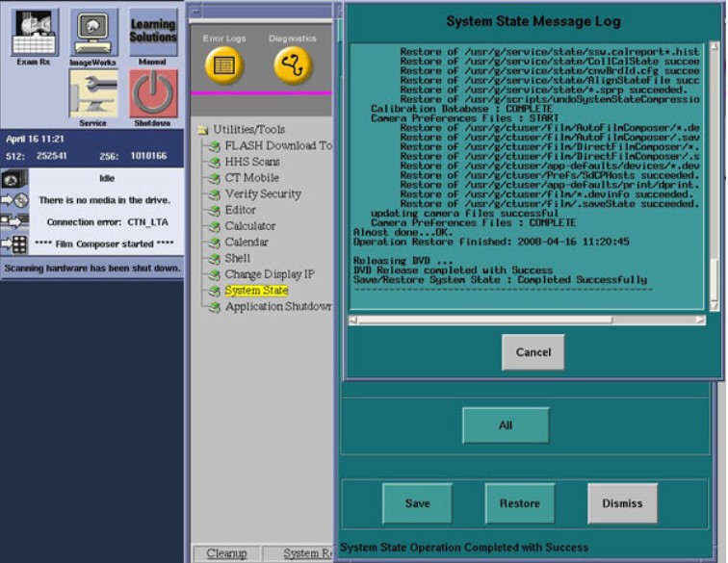728x563 pixels.
Task: Open Shell from the utilities list
Action: pyautogui.click(x=238, y=258)
